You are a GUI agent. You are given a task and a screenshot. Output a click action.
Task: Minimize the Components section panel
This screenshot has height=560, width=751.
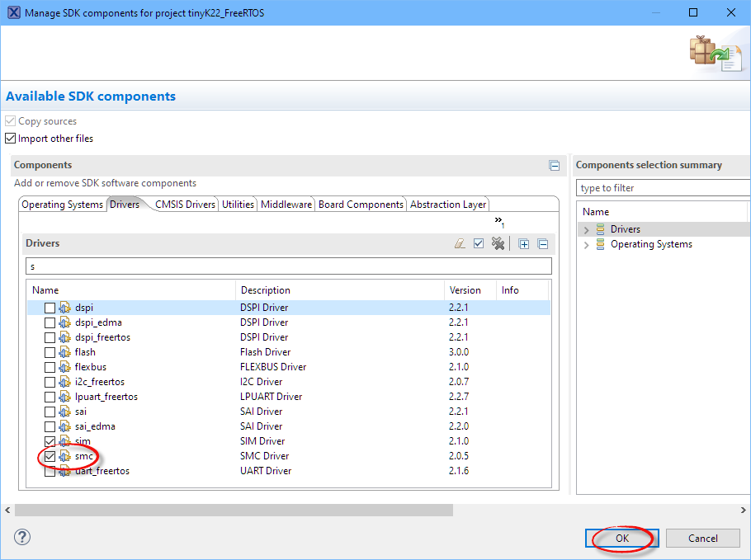pos(555,166)
